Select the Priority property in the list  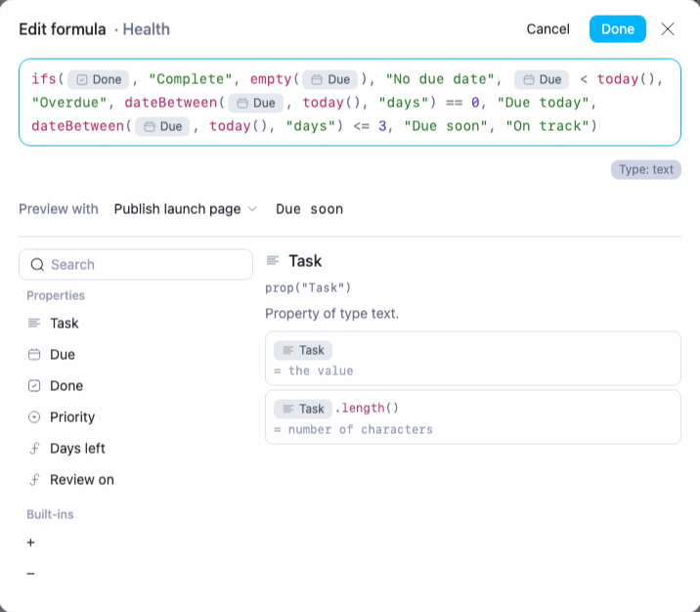click(136, 416)
